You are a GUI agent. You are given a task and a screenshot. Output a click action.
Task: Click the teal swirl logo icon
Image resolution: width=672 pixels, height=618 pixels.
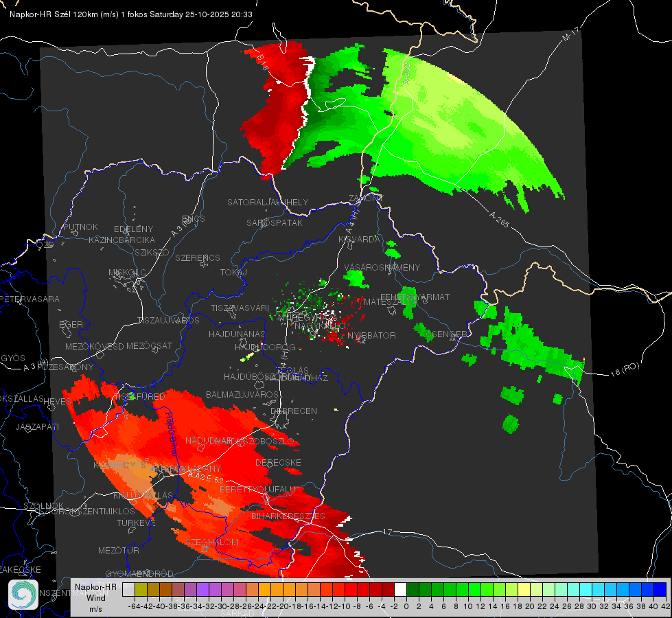pos(23,595)
